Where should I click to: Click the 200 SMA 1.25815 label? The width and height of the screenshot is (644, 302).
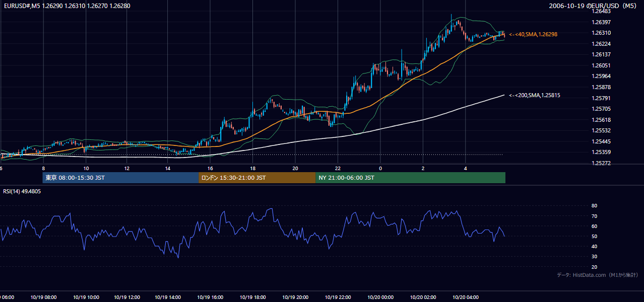(x=535, y=95)
